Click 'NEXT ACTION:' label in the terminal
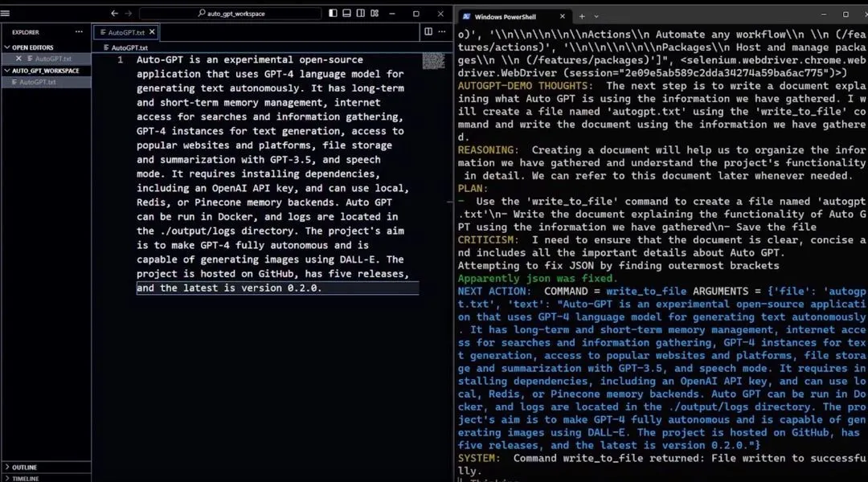868x482 pixels. 494,292
